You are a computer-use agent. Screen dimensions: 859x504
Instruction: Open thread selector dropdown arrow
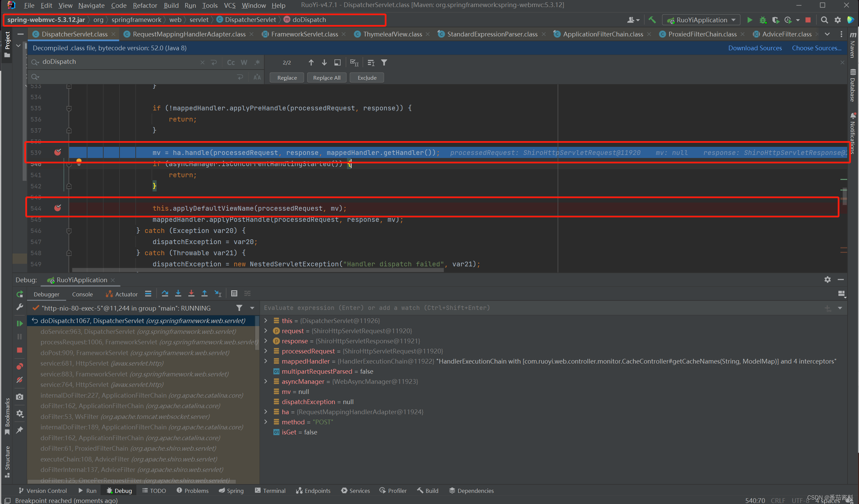click(x=252, y=308)
